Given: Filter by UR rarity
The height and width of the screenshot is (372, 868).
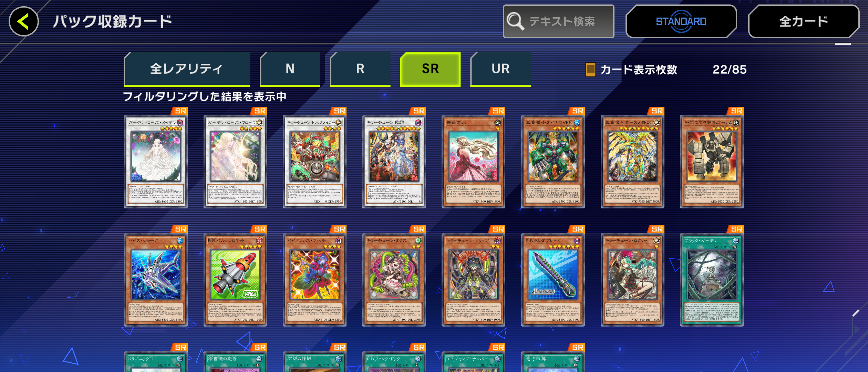Looking at the screenshot, I should (x=500, y=69).
